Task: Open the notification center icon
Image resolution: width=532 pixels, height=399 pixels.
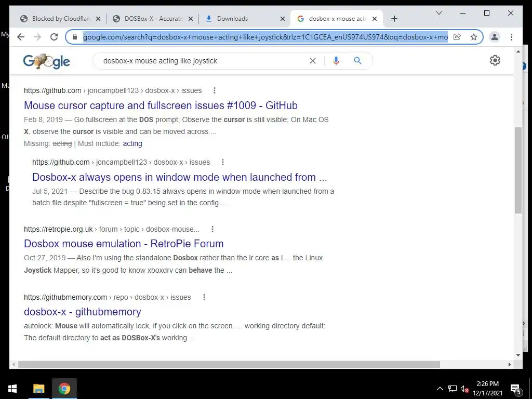Action: (516, 389)
